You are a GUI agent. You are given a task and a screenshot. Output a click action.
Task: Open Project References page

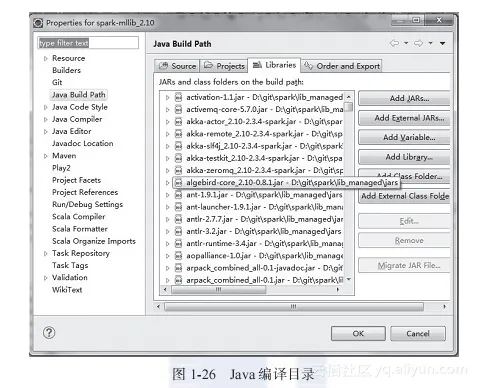(85, 192)
